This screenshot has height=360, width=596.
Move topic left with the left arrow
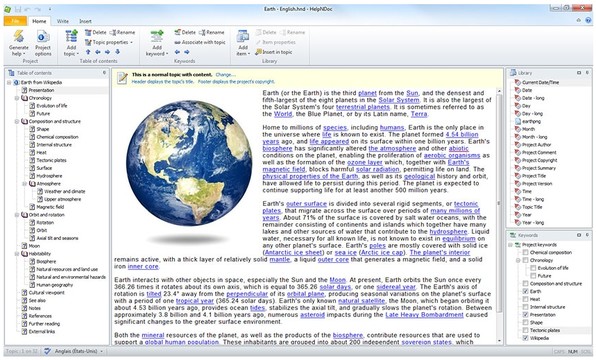(98, 52)
